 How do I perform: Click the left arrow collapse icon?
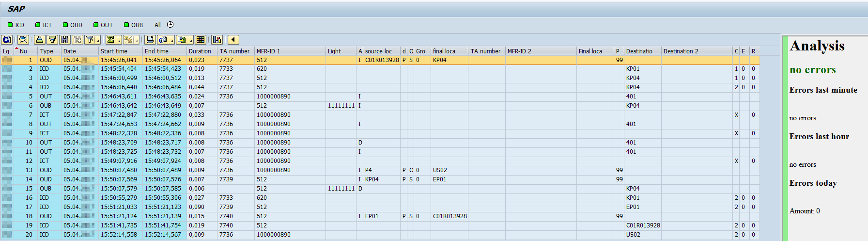[233, 40]
